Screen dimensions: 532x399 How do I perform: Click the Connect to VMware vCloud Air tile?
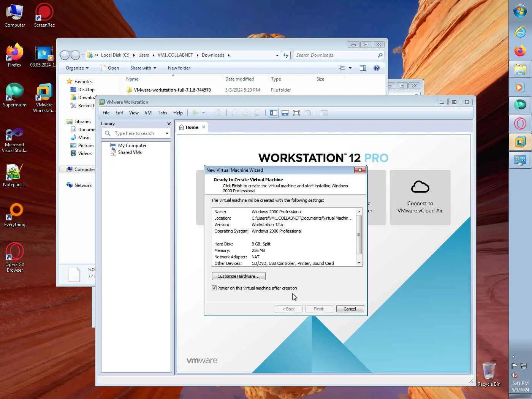[x=420, y=198]
